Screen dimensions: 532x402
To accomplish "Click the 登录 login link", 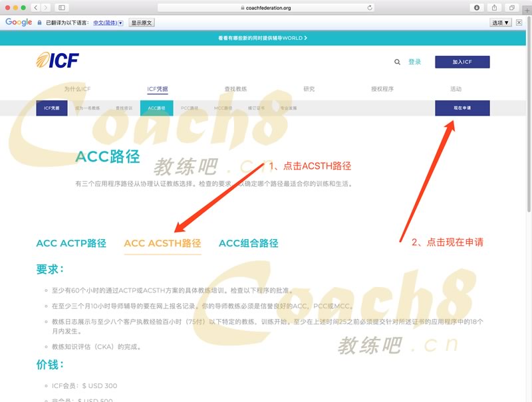I will coord(415,62).
